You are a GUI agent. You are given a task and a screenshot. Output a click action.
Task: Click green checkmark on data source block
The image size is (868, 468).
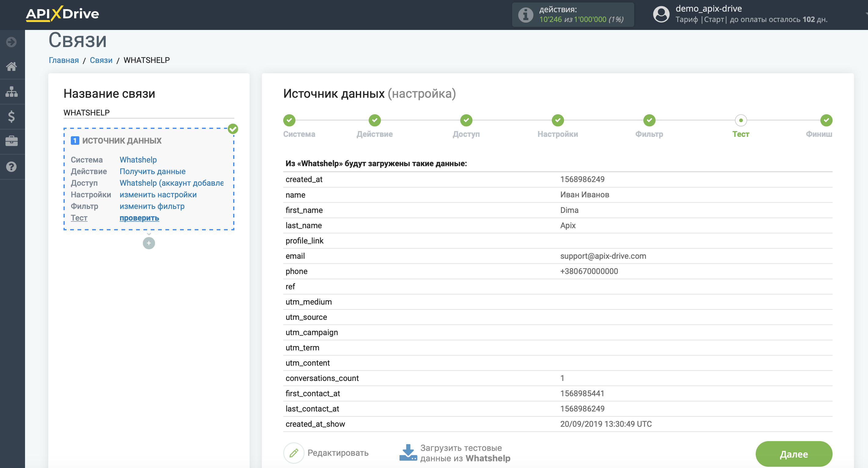(233, 129)
